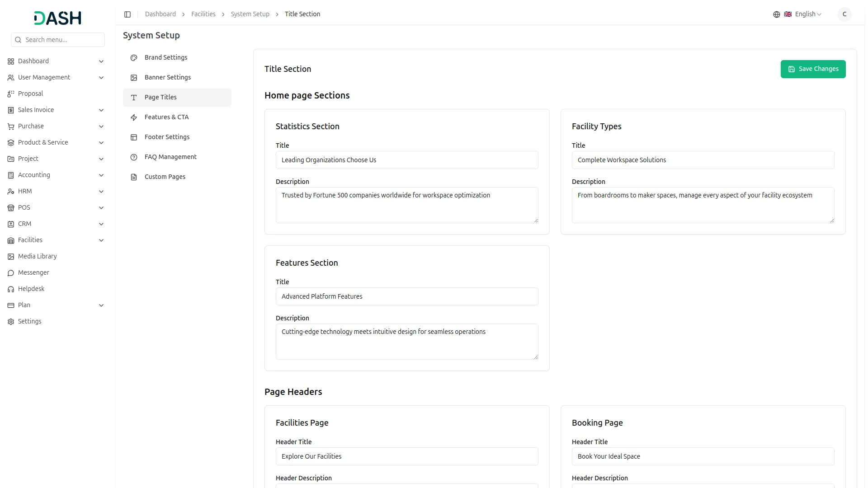This screenshot has width=868, height=488.
Task: Click the Statistics Section Title field
Action: [406, 160]
